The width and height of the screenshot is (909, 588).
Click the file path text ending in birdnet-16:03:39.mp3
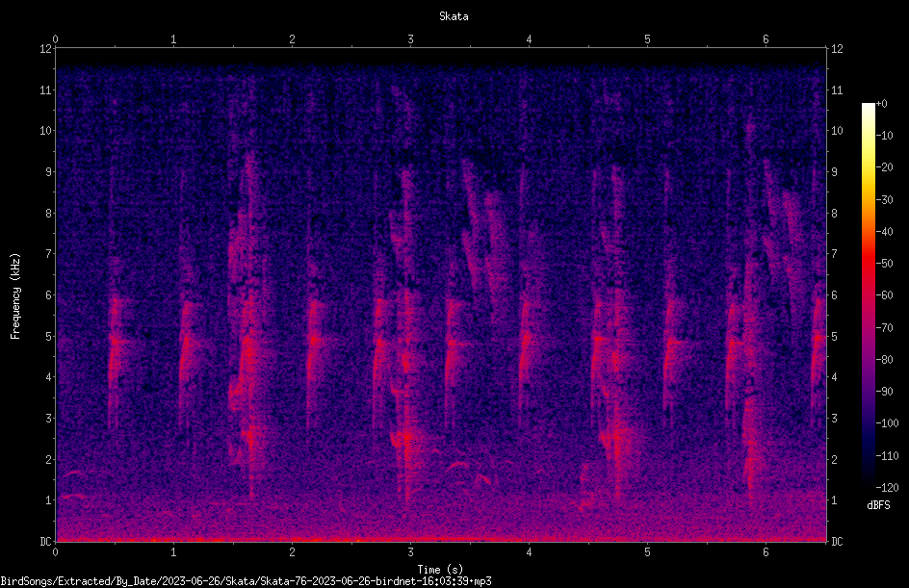[x=246, y=581]
